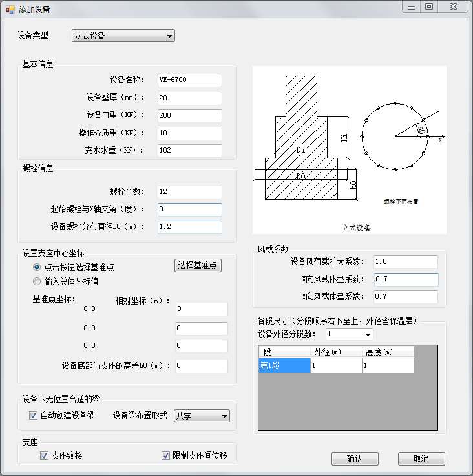This screenshot has height=476, width=473.
Task: Select the 第1段 row cell
Action: (284, 366)
